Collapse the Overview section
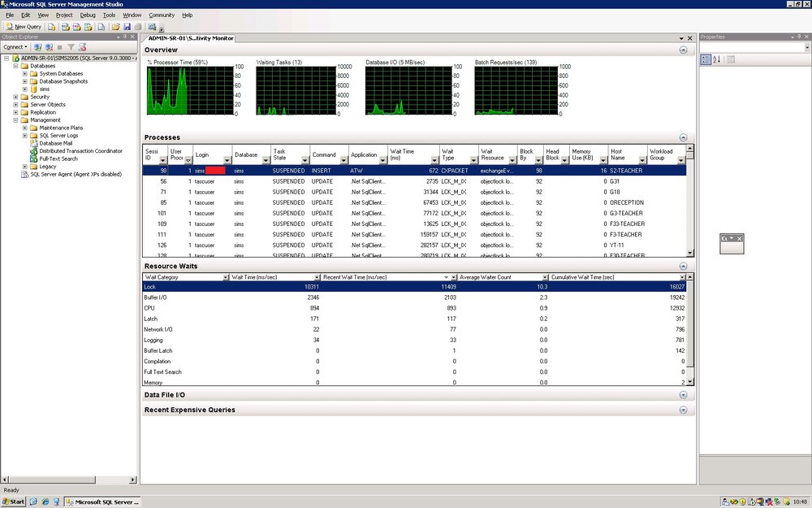The height and width of the screenshot is (508, 812). pyautogui.click(x=683, y=50)
